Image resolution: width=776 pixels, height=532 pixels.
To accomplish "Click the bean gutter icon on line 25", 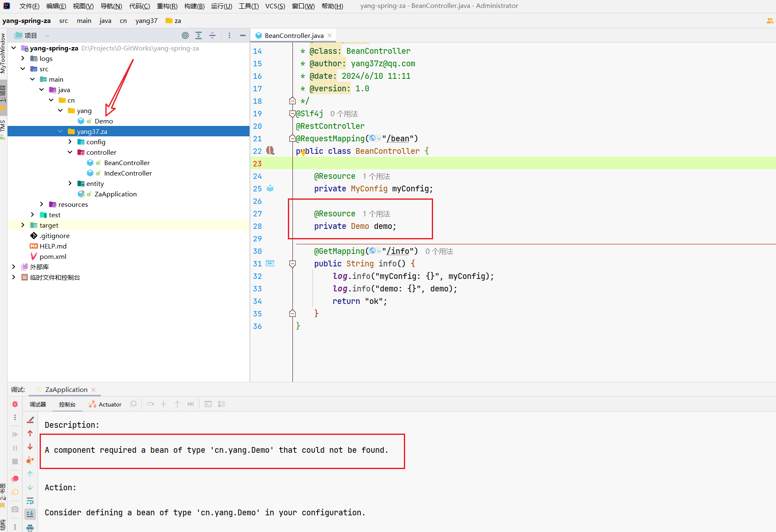I will click(270, 188).
